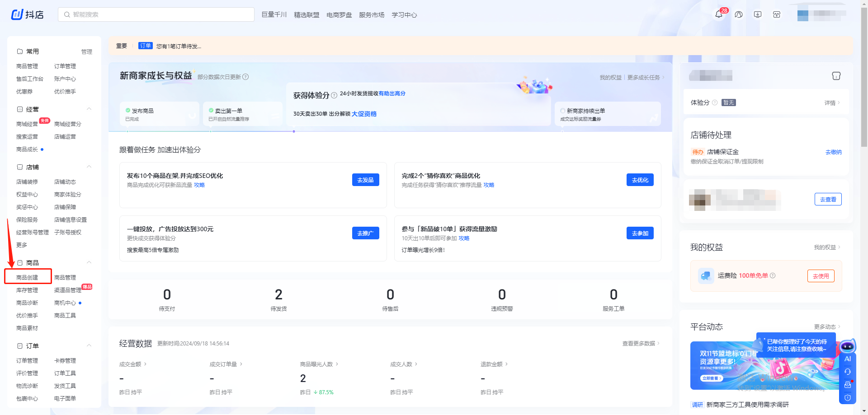Screen dimensions: 868x415
Task: Click the 去查看 button
Action: [828, 199]
